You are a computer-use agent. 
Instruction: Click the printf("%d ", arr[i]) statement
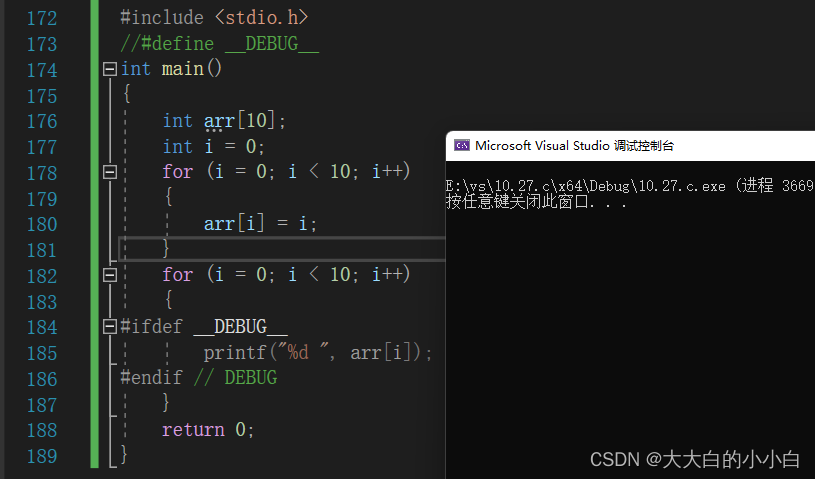[x=318, y=353]
